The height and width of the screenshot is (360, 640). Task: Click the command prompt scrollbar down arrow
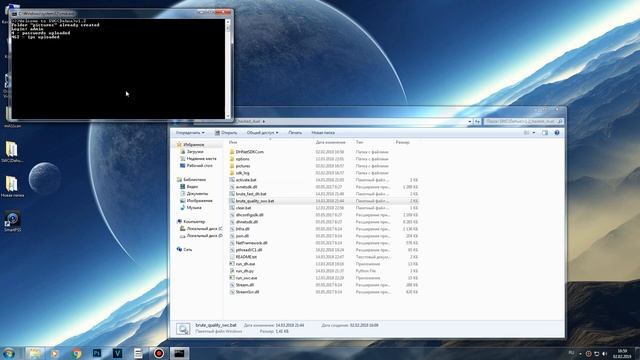[x=228, y=116]
